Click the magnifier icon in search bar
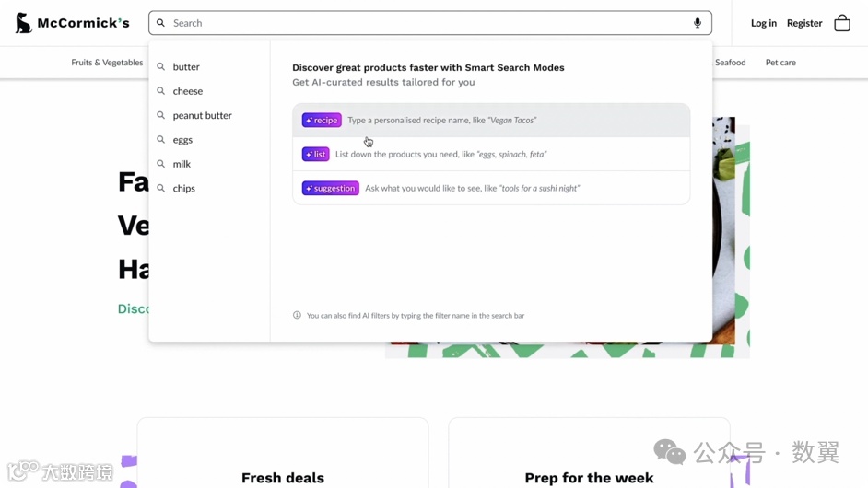Image resolution: width=868 pixels, height=488 pixels. (161, 23)
